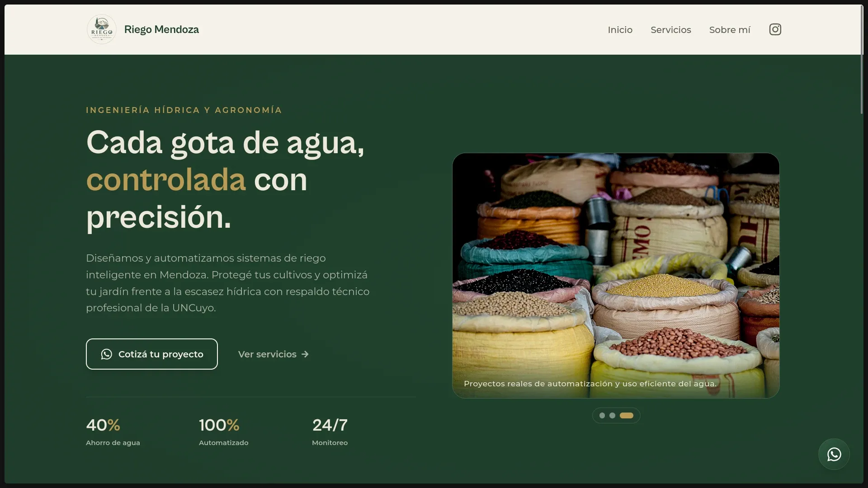This screenshot has width=868, height=488.
Task: Go to the Inicio nav item
Action: pyautogui.click(x=620, y=30)
